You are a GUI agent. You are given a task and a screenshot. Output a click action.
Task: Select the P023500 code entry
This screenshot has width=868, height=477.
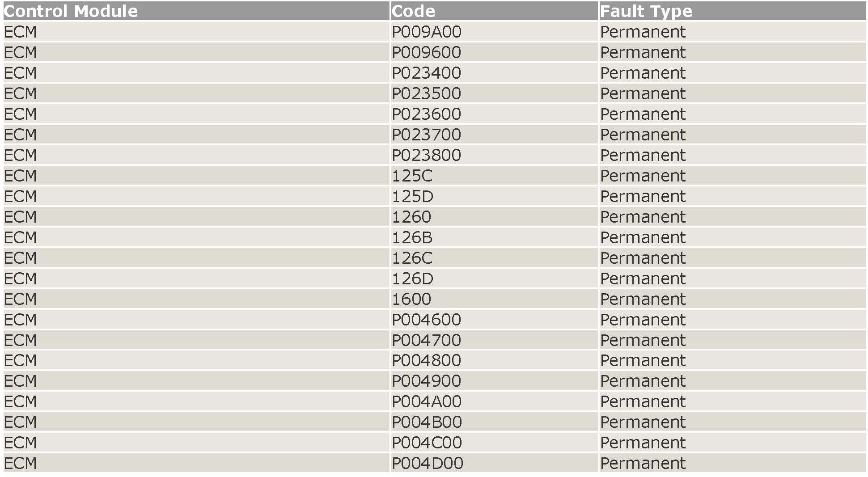(426, 93)
